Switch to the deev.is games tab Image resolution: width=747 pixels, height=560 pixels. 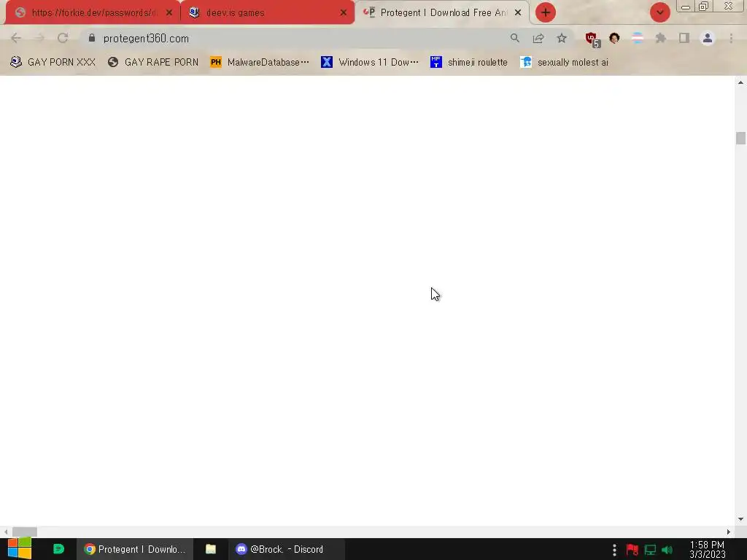[x=267, y=12]
